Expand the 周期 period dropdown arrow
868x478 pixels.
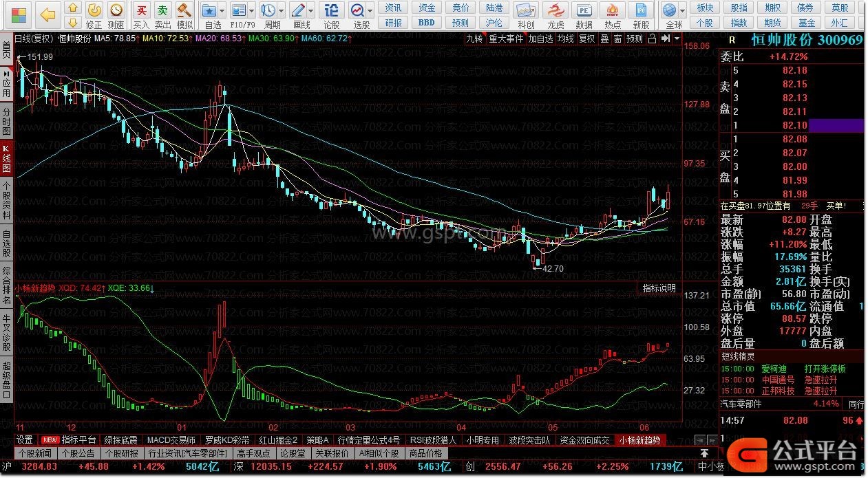coord(282,11)
